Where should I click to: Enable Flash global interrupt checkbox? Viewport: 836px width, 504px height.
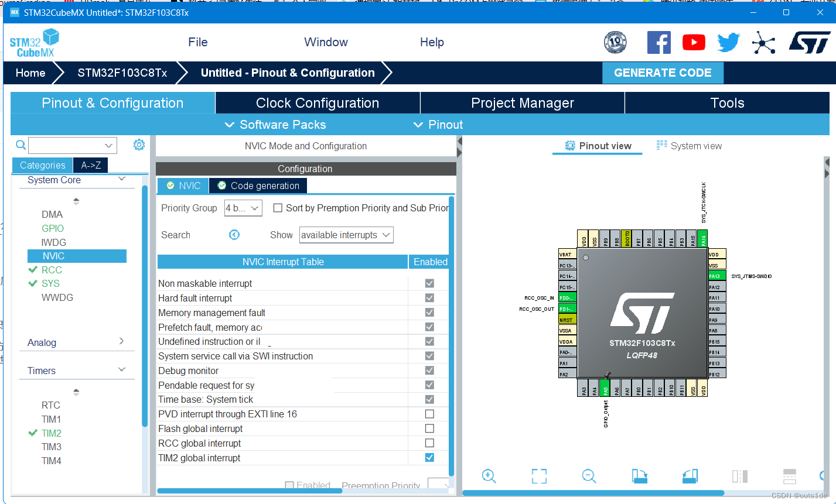pyautogui.click(x=429, y=428)
